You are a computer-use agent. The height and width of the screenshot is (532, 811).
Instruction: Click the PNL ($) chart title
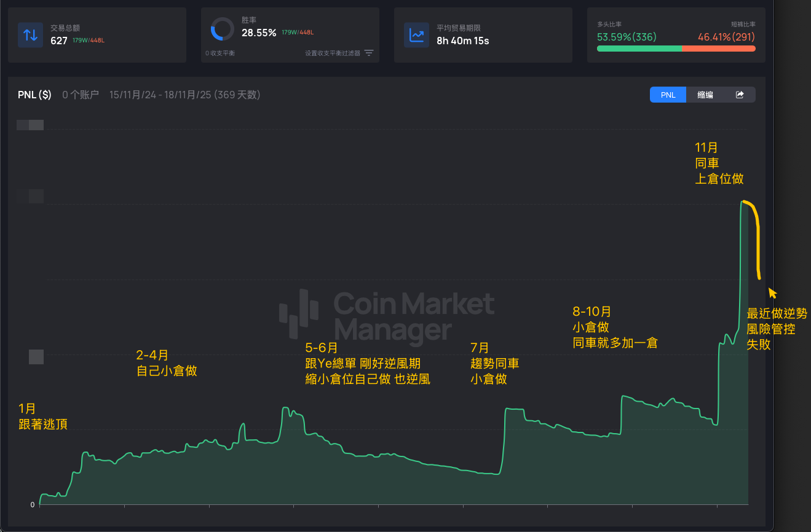[x=34, y=95]
